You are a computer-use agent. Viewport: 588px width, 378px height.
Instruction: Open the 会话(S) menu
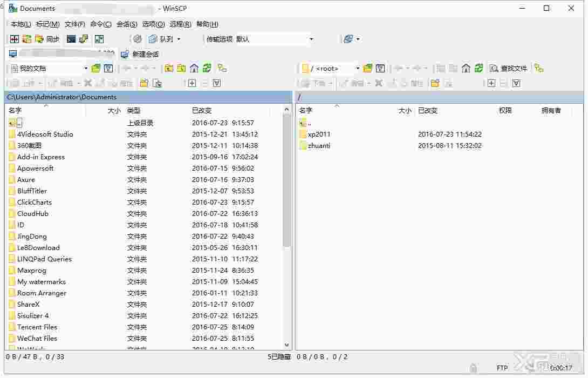[127, 24]
